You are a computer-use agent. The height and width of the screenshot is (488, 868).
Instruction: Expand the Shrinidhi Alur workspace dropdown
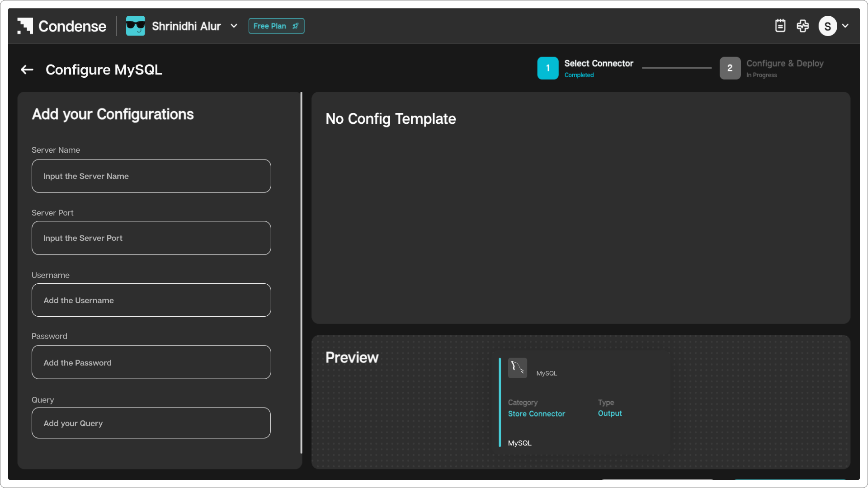[x=234, y=26]
